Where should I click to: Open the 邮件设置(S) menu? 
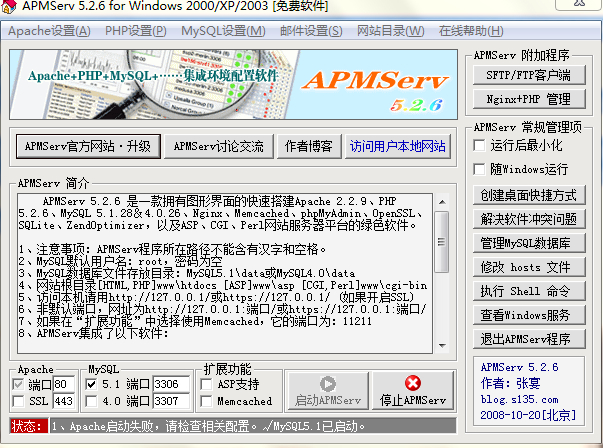(311, 31)
